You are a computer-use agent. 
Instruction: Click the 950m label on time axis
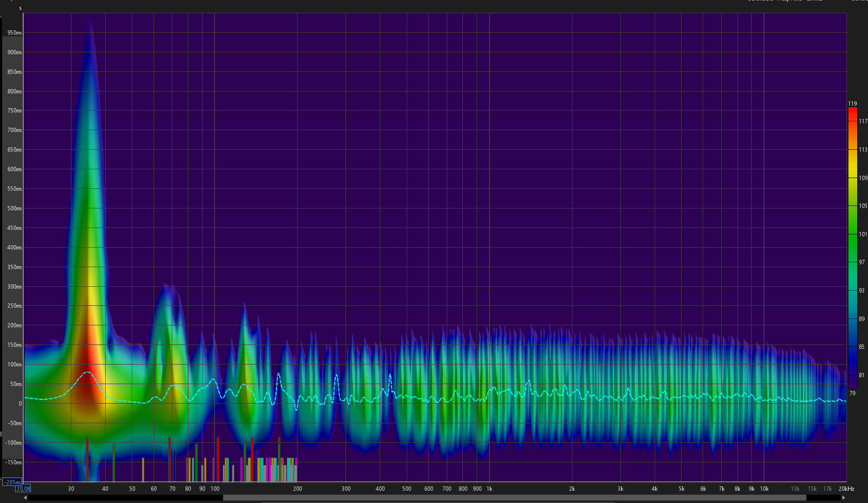[15, 33]
